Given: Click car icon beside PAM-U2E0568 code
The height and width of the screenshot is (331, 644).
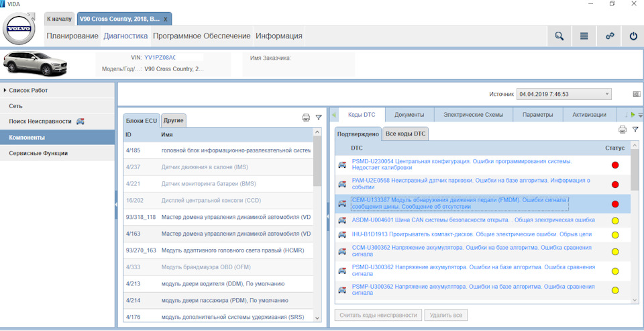Looking at the screenshot, I should [342, 184].
